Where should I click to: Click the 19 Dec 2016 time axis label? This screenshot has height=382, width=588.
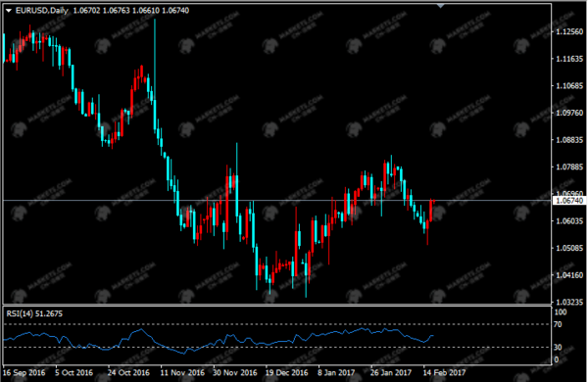(286, 372)
